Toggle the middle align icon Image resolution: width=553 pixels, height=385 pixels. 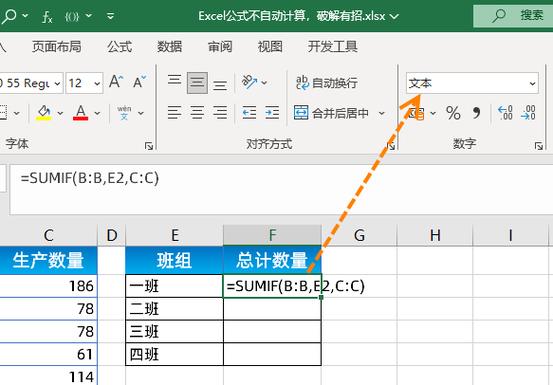[x=197, y=83]
